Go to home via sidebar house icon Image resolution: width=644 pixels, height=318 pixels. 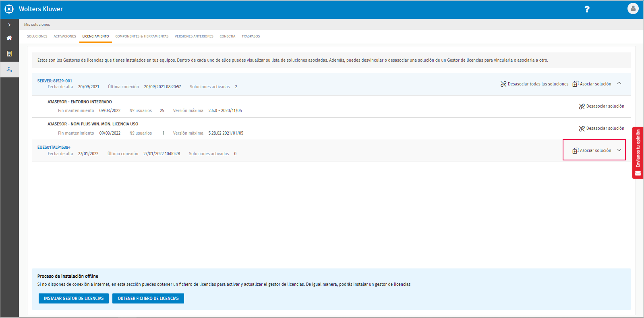9,38
